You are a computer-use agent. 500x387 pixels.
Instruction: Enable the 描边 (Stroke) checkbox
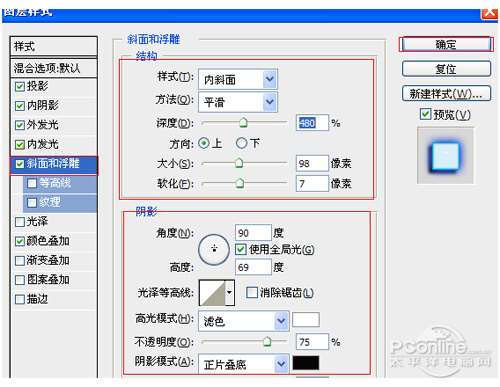click(20, 299)
